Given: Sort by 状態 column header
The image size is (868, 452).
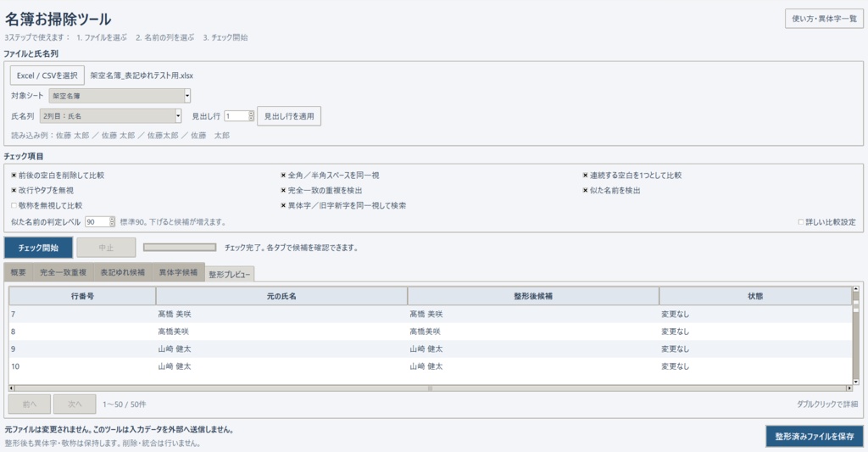Looking at the screenshot, I should click(x=755, y=296).
